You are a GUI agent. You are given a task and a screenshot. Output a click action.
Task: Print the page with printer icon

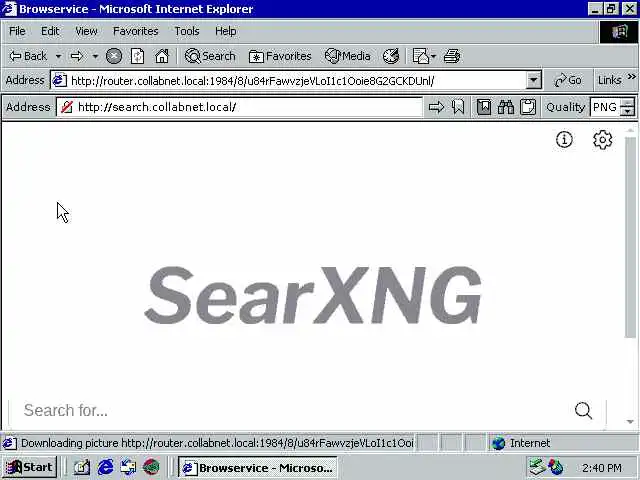tap(452, 56)
